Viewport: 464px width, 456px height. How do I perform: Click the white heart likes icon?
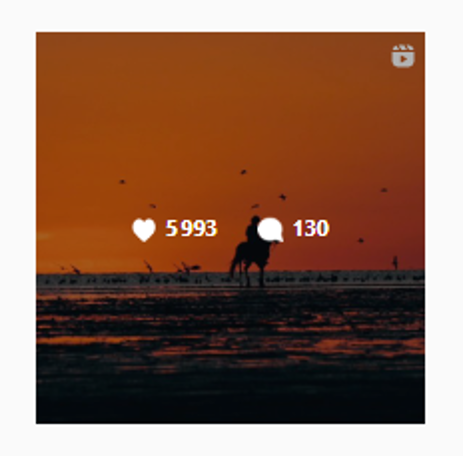pos(144,230)
